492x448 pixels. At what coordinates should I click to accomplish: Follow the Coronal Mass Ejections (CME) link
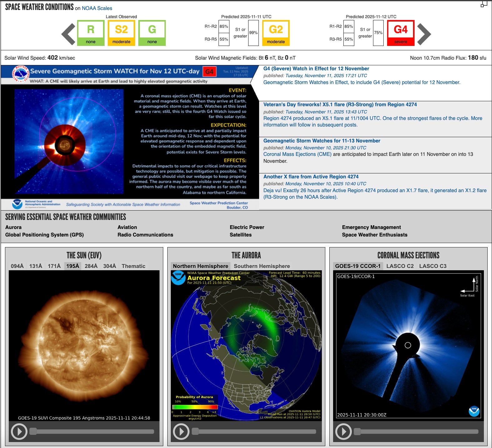pyautogui.click(x=298, y=154)
